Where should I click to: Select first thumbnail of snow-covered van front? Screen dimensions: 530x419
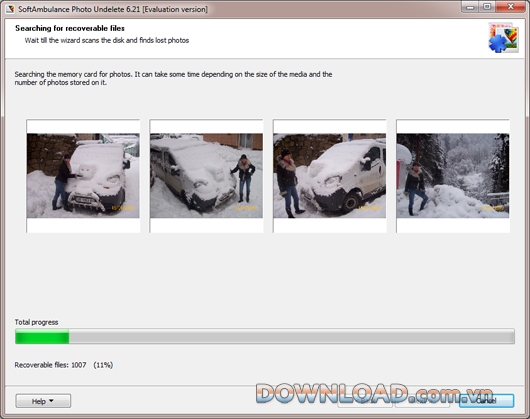[x=83, y=176]
